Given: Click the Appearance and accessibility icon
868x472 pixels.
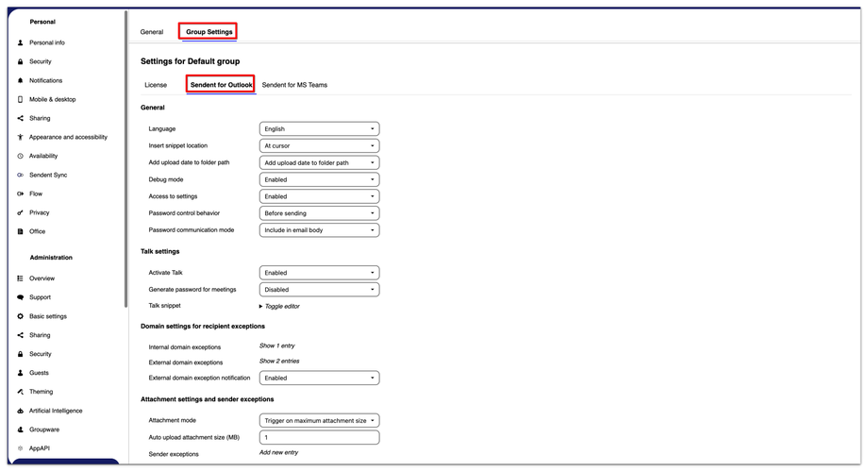Looking at the screenshot, I should tap(21, 137).
